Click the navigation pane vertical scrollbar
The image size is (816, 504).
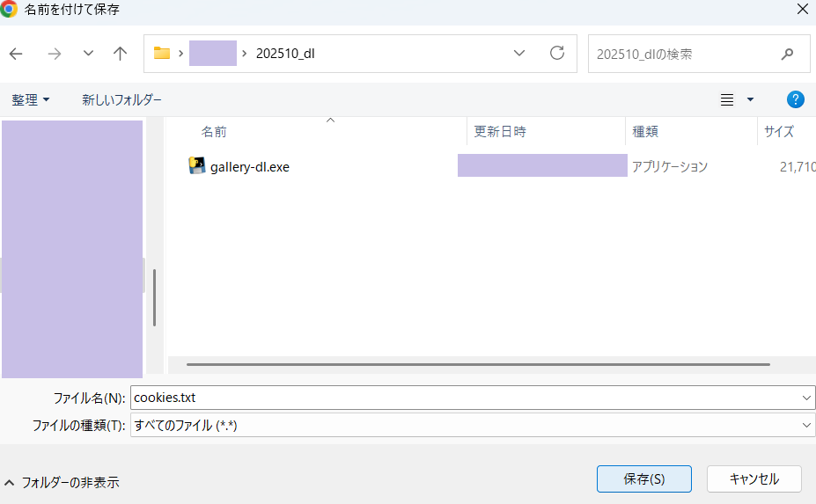(x=155, y=297)
